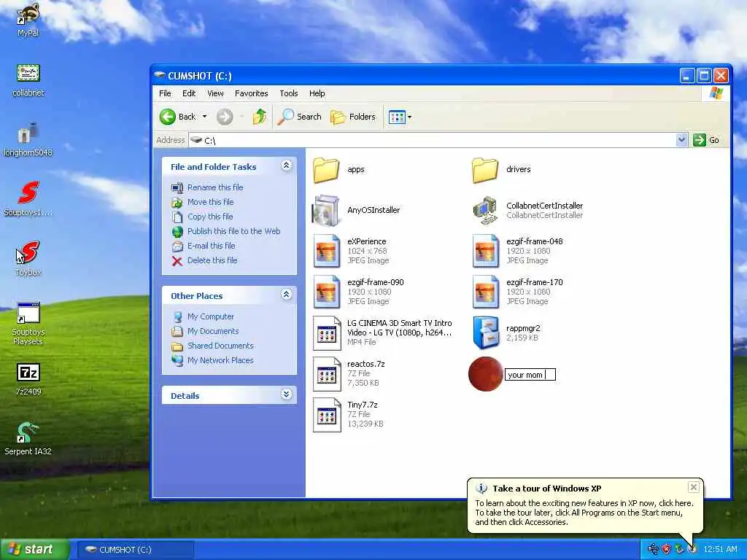Open the View menu
This screenshot has width=747, height=560.
[215, 93]
